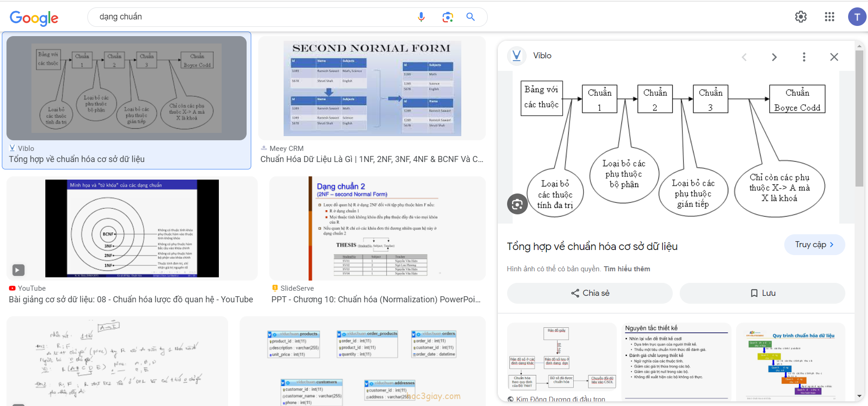Click the Lens icon on preview image
The width and height of the screenshot is (868, 406).
(517, 204)
